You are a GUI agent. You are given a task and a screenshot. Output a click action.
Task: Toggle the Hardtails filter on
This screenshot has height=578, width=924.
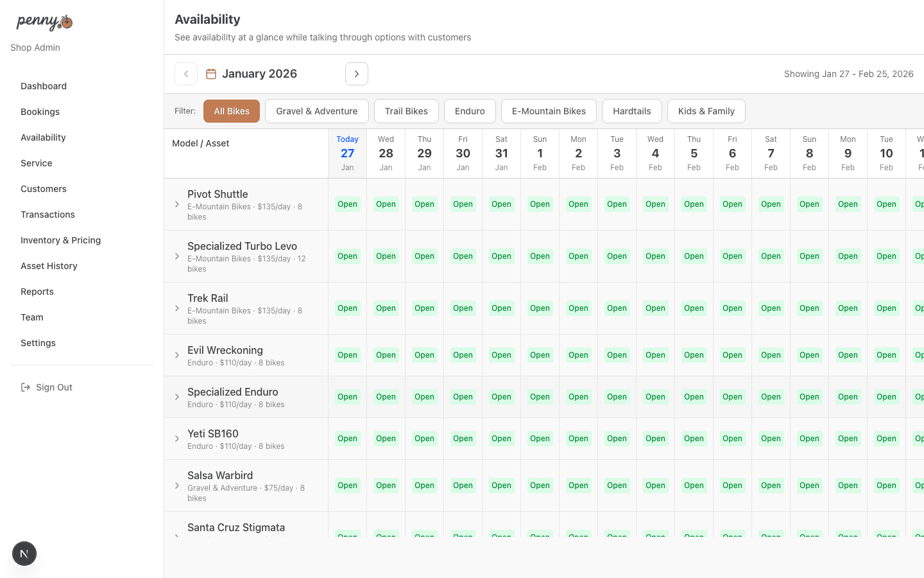pos(631,110)
